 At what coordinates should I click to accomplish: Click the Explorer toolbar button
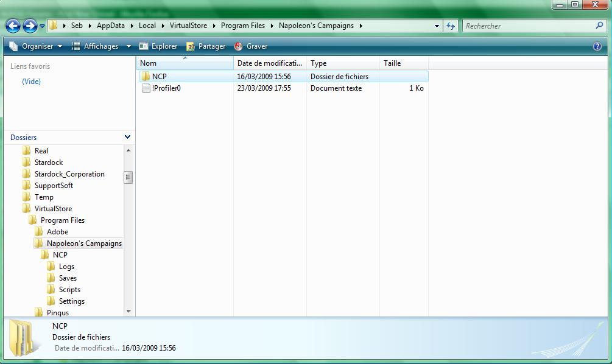(x=158, y=46)
